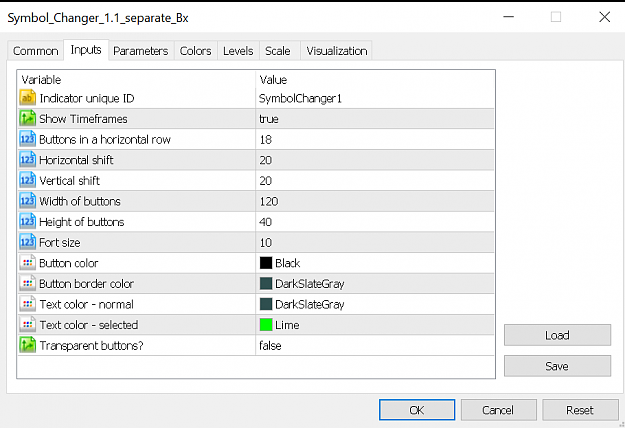Click the DarkSlateGray swatch for Text color - normal

[x=266, y=304]
